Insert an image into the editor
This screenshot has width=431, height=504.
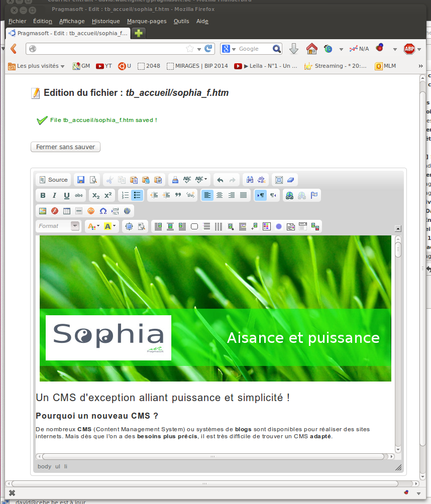click(x=43, y=211)
